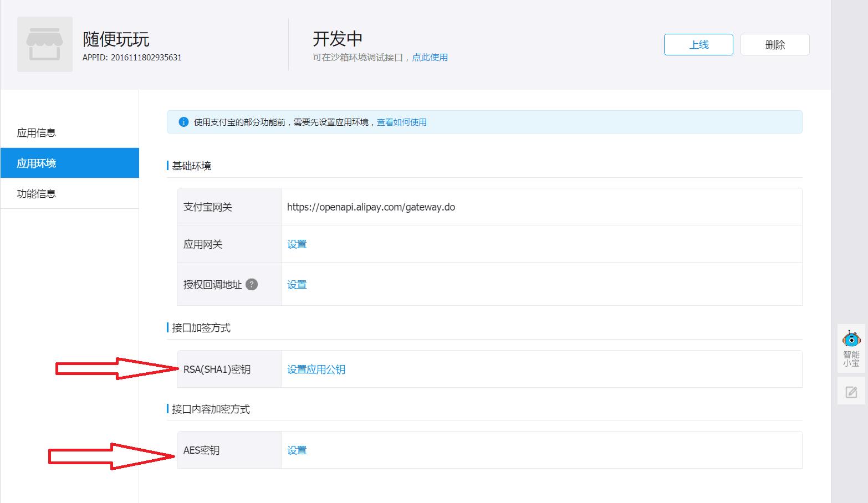Image resolution: width=868 pixels, height=503 pixels.
Task: Click the 接口内容加密方式 section heading
Action: [211, 409]
